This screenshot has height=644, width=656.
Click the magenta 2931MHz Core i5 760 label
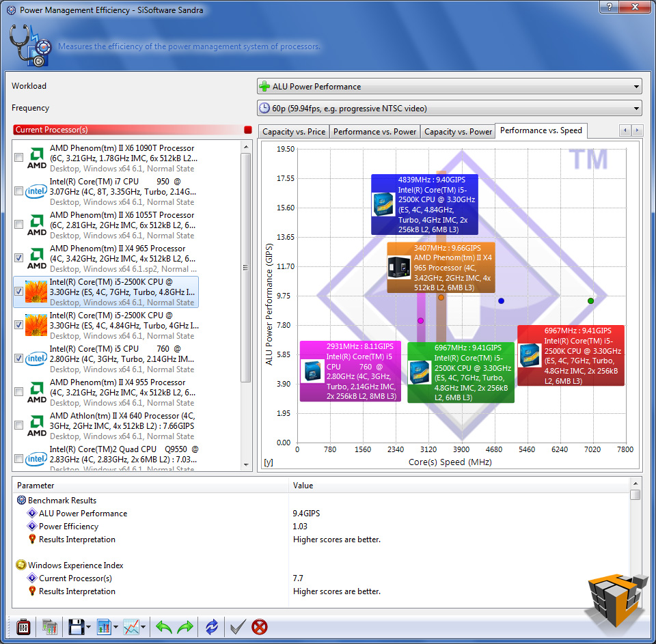[x=350, y=372]
